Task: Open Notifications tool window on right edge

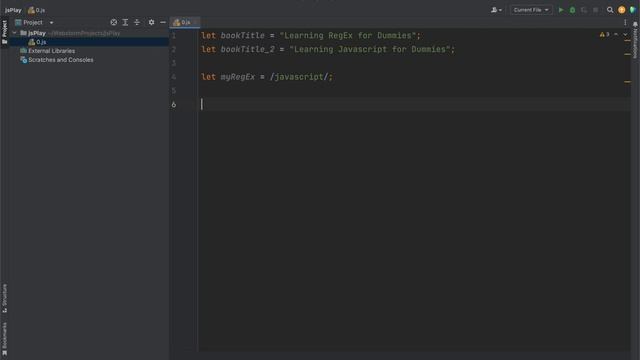Action: pyautogui.click(x=636, y=40)
